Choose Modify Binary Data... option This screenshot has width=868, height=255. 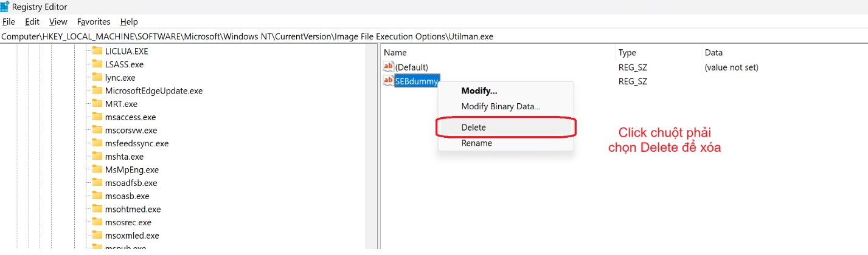501,106
